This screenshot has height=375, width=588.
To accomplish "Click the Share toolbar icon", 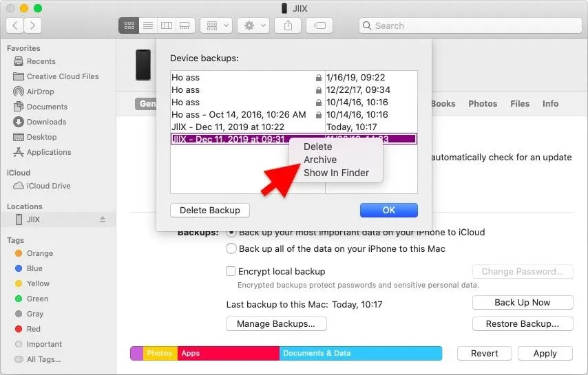I will pyautogui.click(x=288, y=25).
